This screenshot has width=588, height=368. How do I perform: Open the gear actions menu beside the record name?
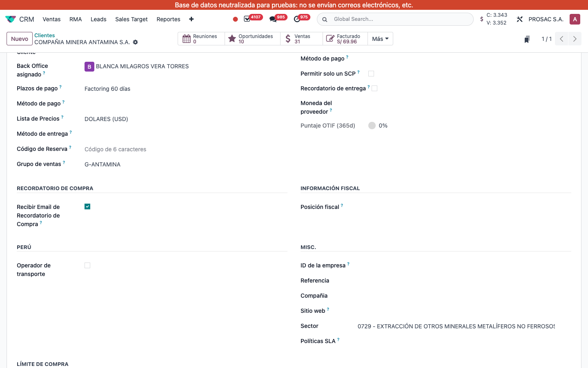[x=136, y=42]
